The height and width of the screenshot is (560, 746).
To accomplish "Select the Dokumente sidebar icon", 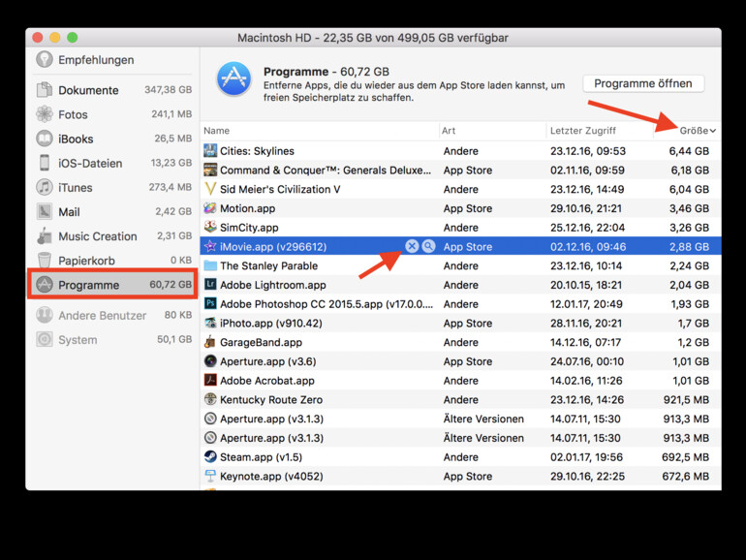I will pyautogui.click(x=45, y=90).
